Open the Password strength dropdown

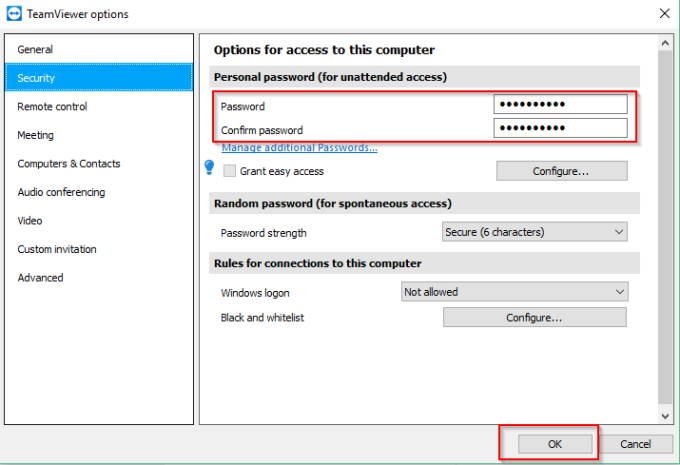[534, 232]
